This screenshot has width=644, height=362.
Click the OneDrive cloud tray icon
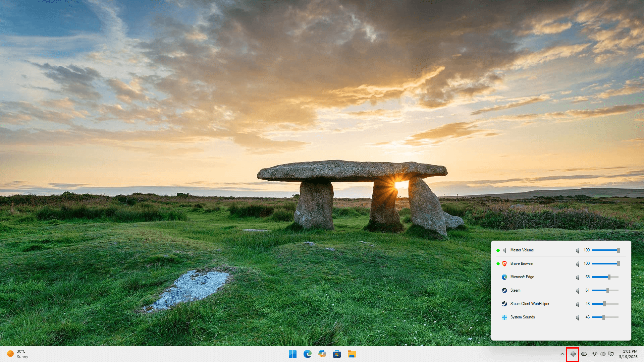(x=584, y=354)
